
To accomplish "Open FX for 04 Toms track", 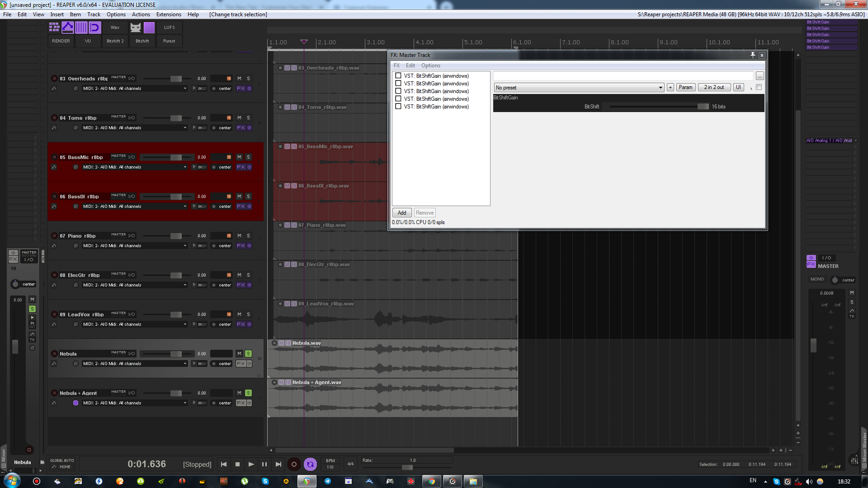I will click(x=241, y=128).
